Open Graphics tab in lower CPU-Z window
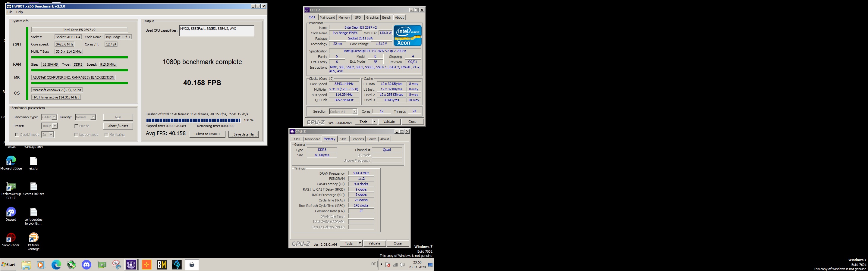 (x=357, y=139)
